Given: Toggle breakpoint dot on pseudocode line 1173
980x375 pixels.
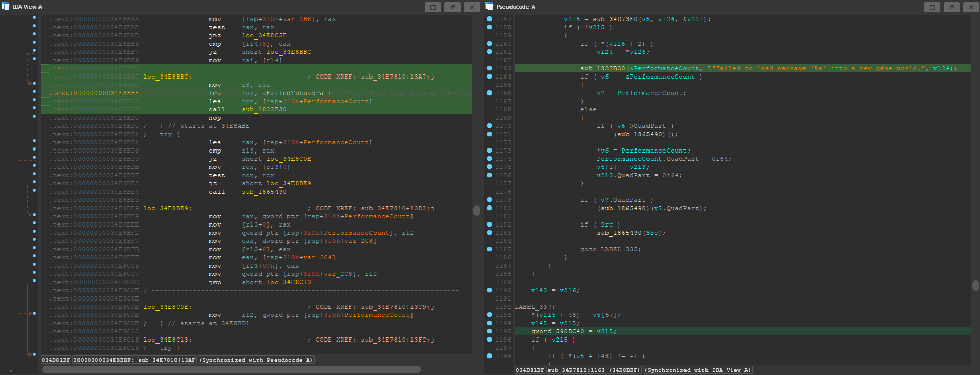Looking at the screenshot, I should [489, 151].
